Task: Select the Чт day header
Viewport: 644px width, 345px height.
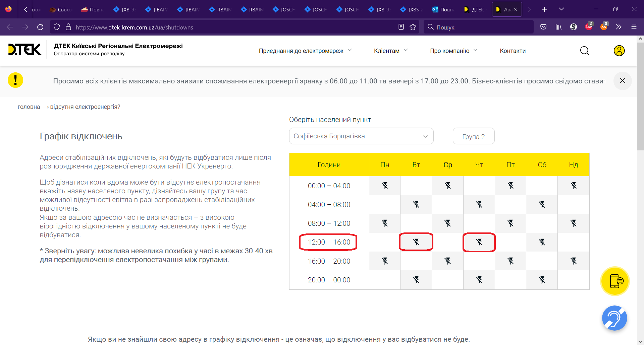Action: 479,164
